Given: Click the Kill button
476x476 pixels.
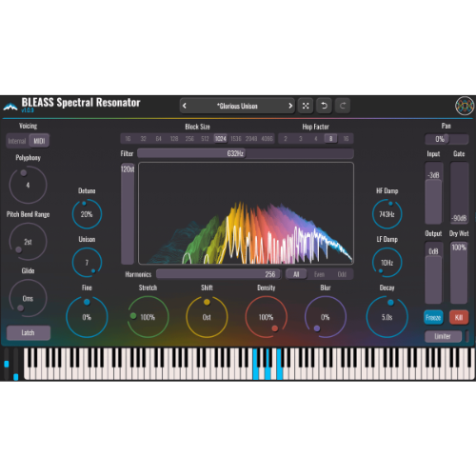Looking at the screenshot, I should [x=459, y=317].
